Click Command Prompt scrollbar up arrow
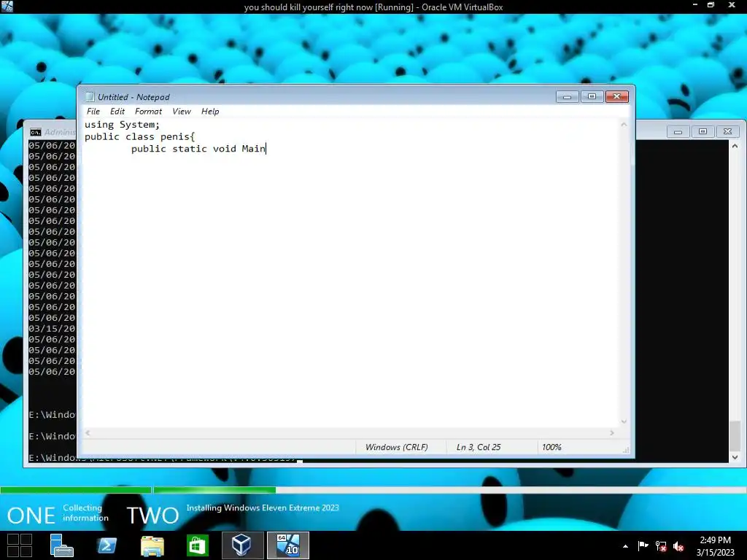Image resolution: width=747 pixels, height=560 pixels. pyautogui.click(x=735, y=146)
